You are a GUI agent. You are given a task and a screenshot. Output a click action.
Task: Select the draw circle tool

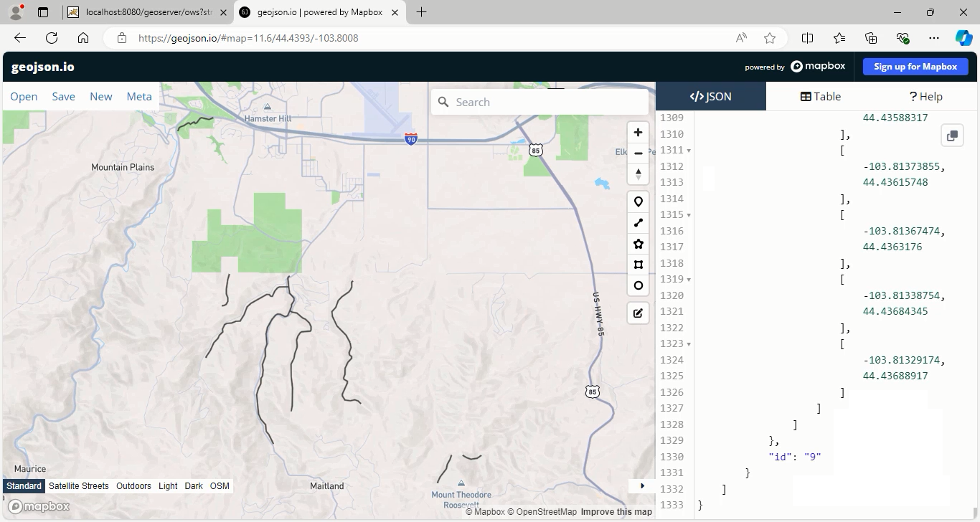click(x=638, y=285)
